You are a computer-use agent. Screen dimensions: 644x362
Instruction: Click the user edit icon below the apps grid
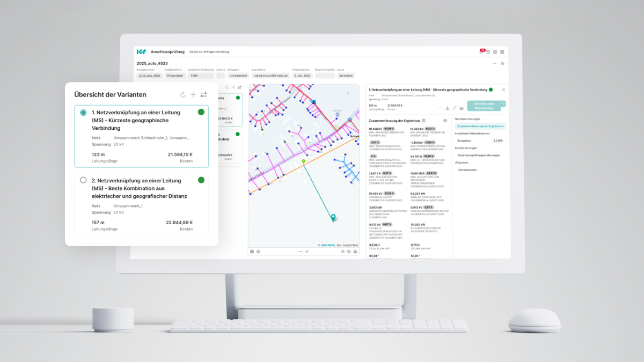point(502,63)
